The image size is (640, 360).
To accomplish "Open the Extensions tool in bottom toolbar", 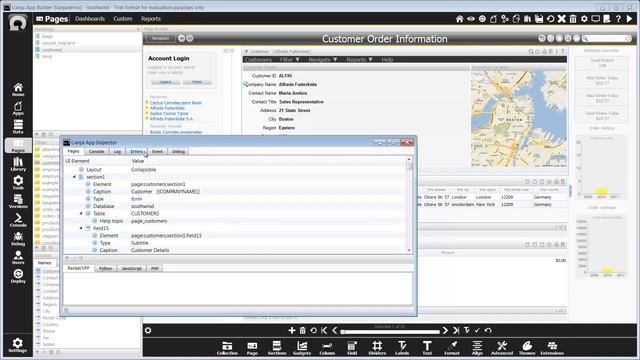I will (552, 348).
